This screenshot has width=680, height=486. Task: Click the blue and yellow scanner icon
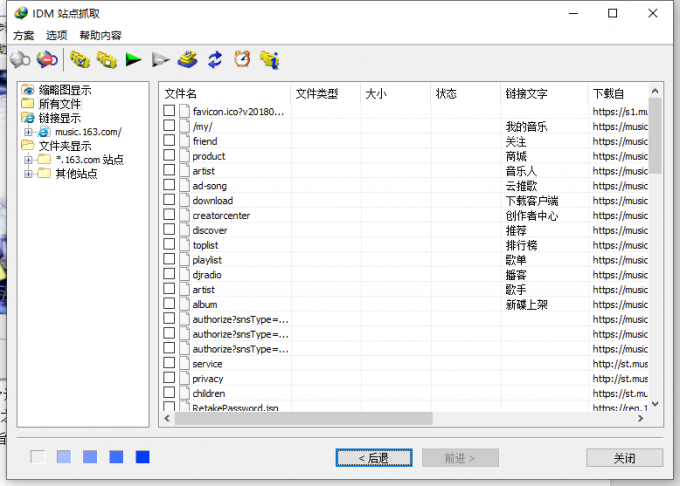click(x=187, y=60)
